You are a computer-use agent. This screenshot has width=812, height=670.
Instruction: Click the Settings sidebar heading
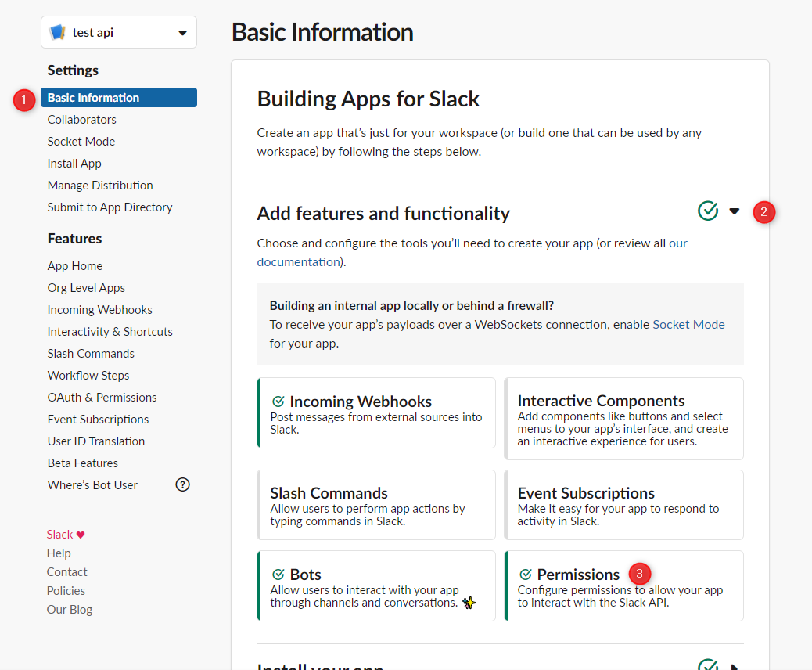coord(73,70)
